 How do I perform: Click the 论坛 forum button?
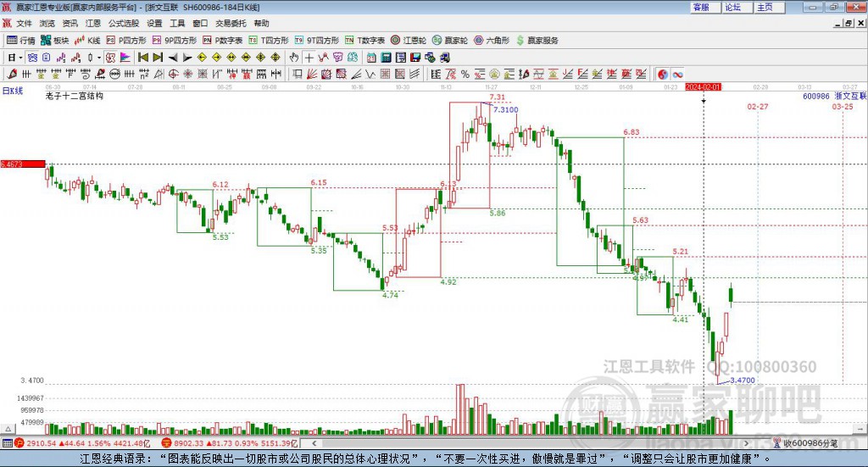(x=738, y=7)
